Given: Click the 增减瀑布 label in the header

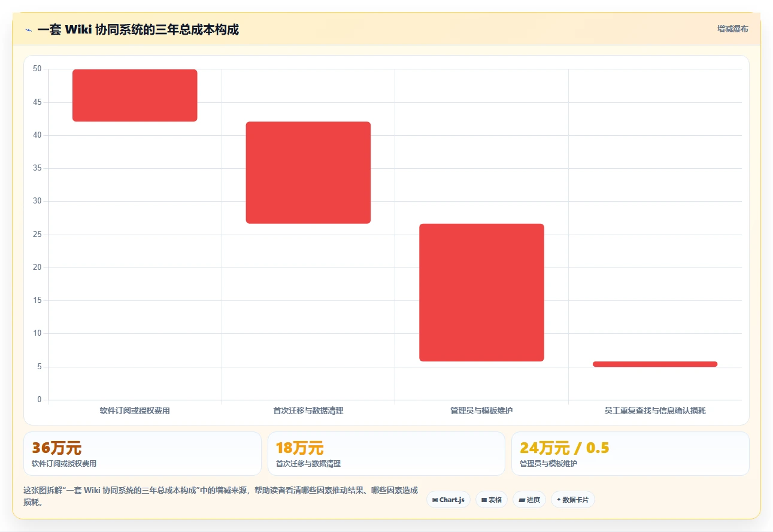Looking at the screenshot, I should click(x=732, y=29).
